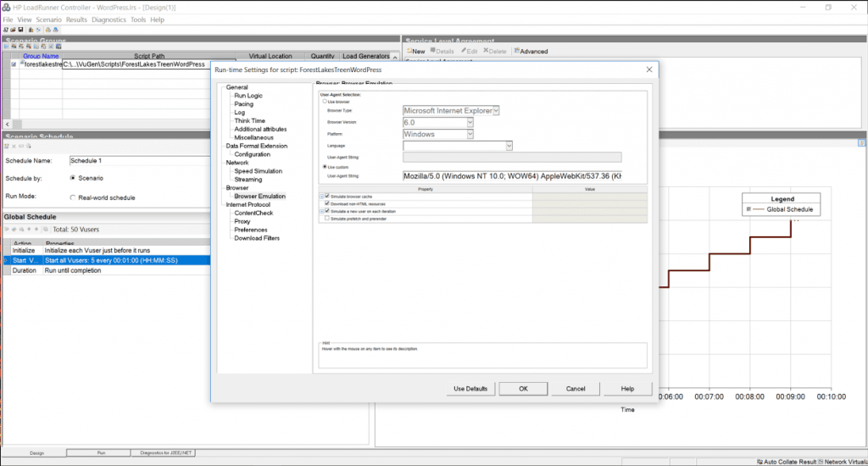Select Think Time in the settings tree
868x466 pixels.
pos(250,120)
